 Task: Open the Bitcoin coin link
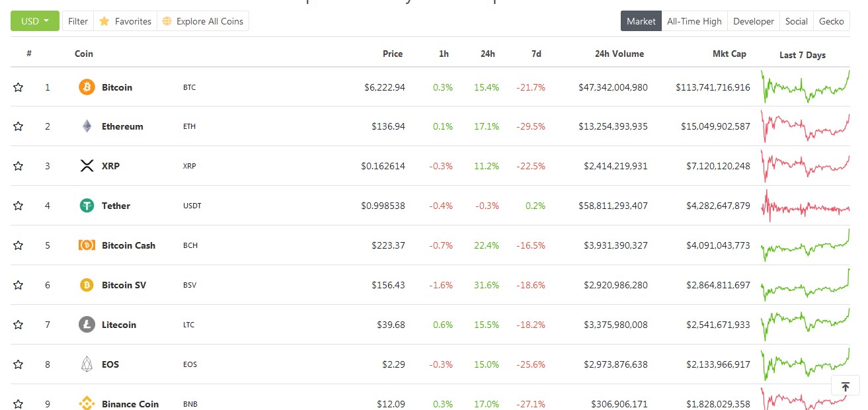tap(117, 87)
